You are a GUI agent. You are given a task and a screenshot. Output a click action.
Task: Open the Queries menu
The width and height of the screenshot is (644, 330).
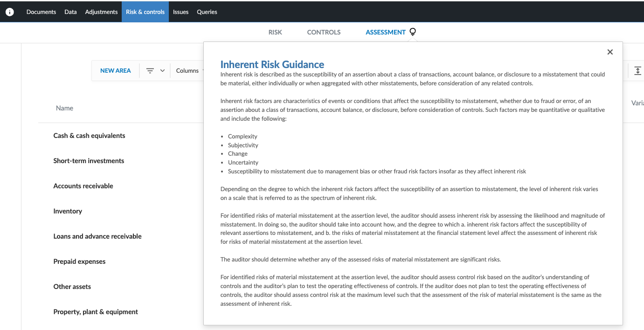click(207, 12)
